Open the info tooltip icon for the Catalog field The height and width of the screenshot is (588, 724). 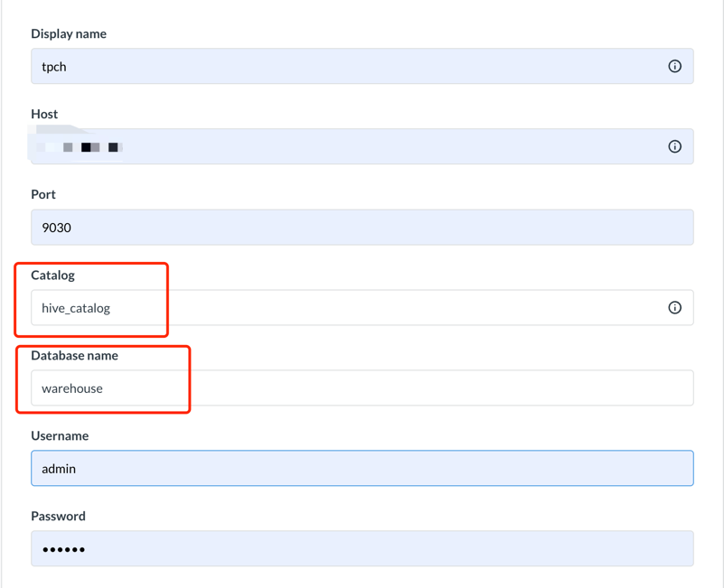coord(674,307)
